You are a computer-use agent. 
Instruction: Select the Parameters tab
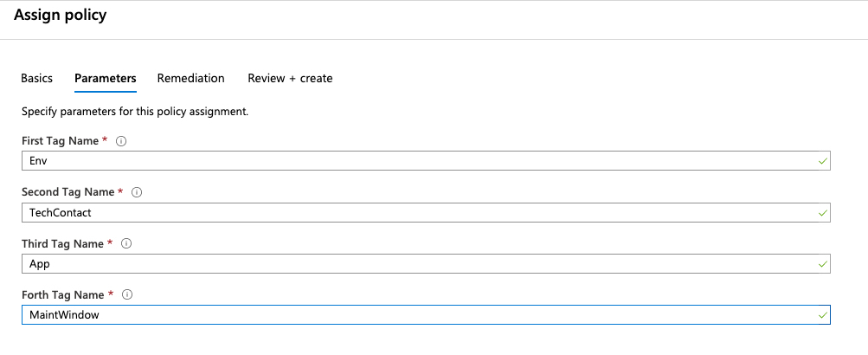click(105, 78)
